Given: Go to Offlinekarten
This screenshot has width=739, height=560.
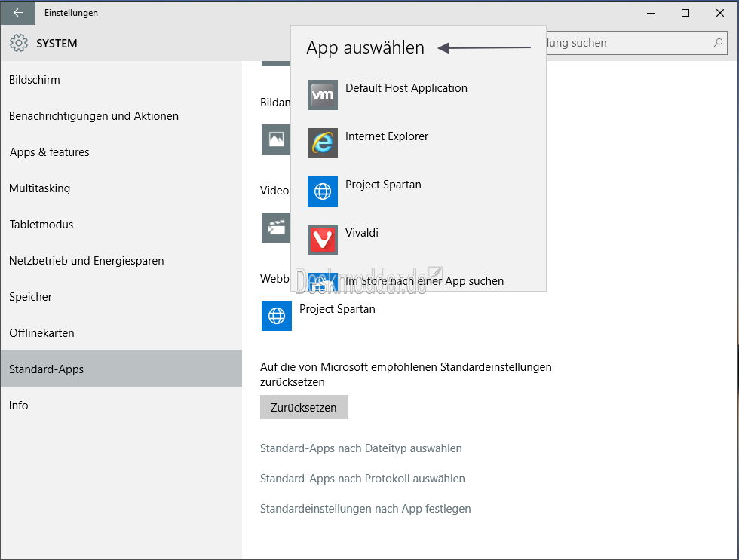Looking at the screenshot, I should (x=121, y=333).
